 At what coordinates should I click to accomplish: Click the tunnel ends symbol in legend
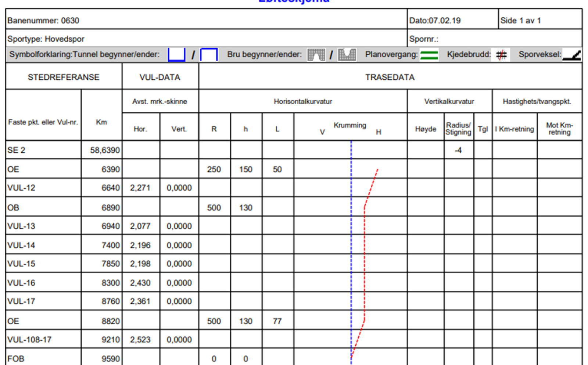click(x=209, y=55)
